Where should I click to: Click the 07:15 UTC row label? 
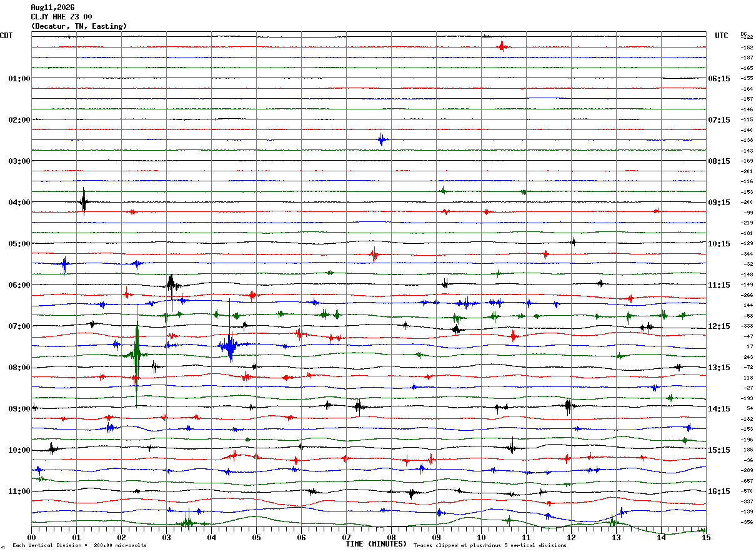[719, 120]
